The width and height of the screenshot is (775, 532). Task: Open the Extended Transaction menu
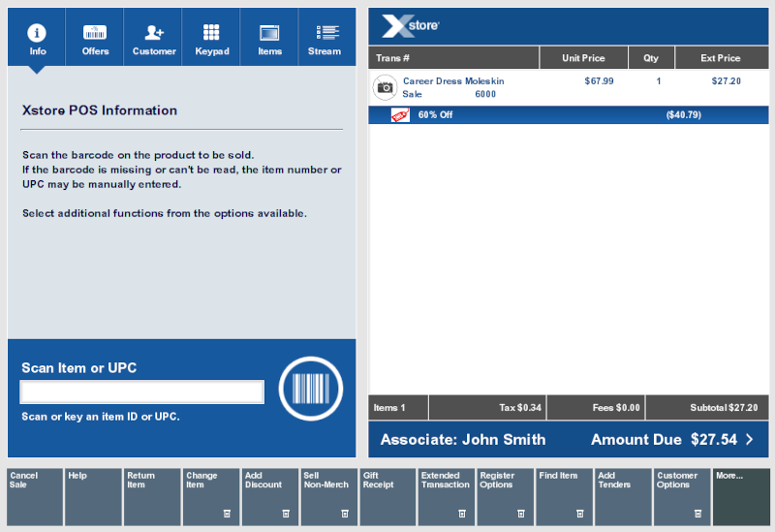447,497
